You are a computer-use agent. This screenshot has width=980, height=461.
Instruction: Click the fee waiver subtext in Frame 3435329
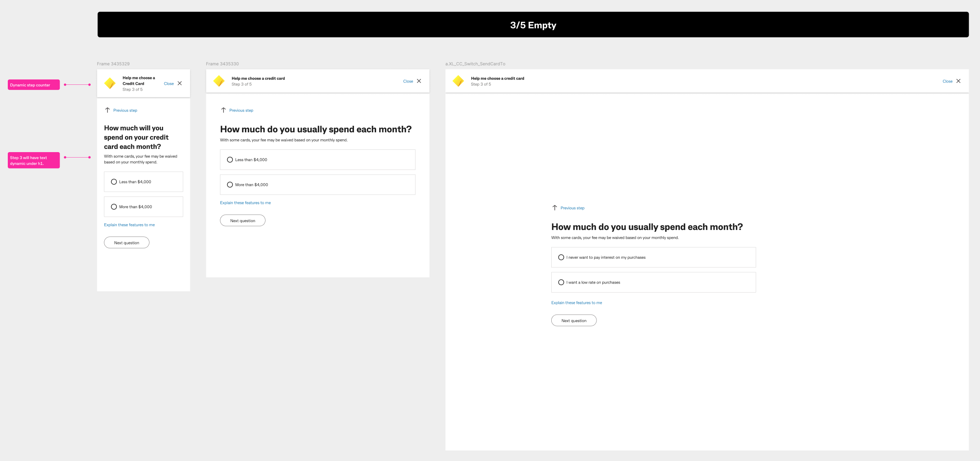pyautogui.click(x=141, y=159)
